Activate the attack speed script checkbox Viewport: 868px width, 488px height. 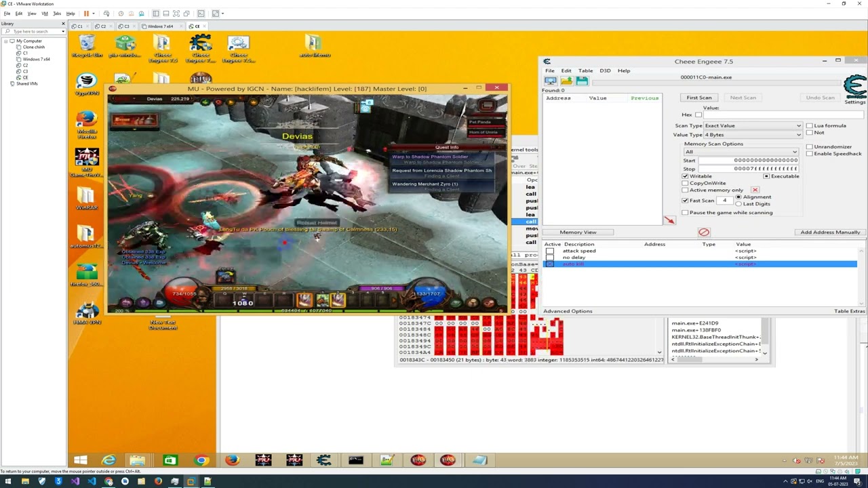(550, 251)
